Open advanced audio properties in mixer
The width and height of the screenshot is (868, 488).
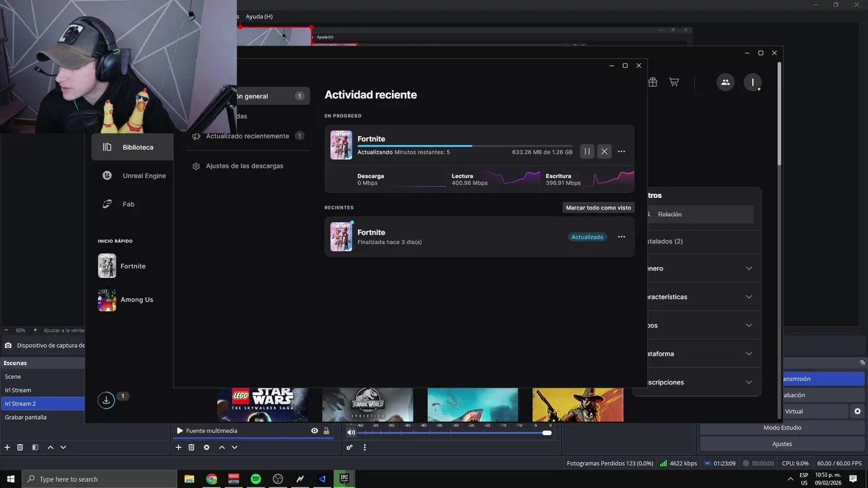tap(349, 447)
